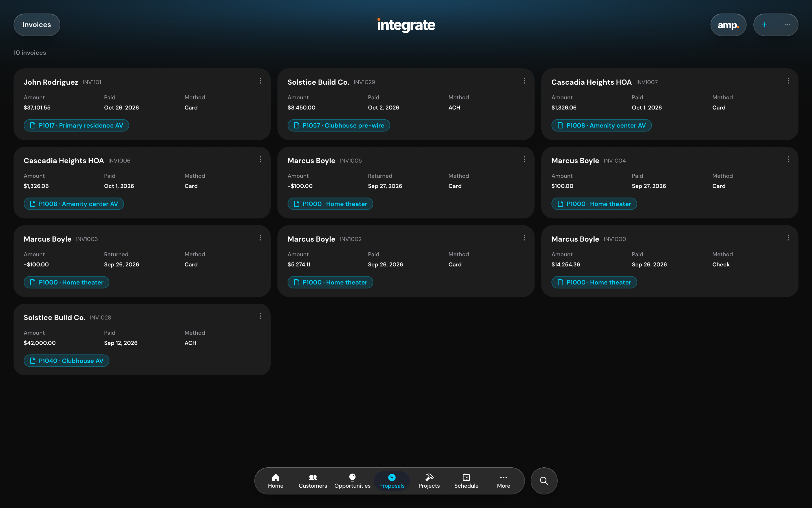Click the $8,450.00 amount value
Screen dimensions: 812x508
301,108
